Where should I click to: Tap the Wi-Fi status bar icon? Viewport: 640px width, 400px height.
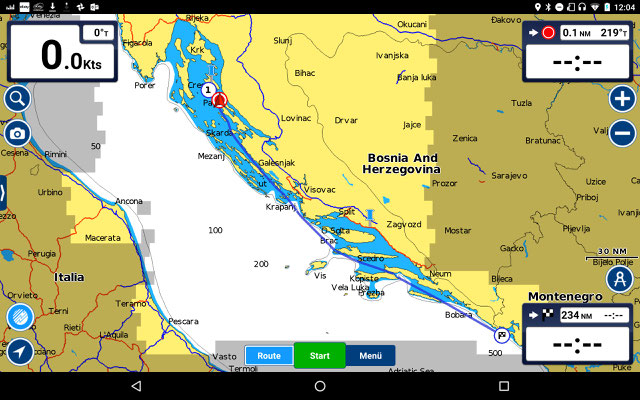point(595,7)
